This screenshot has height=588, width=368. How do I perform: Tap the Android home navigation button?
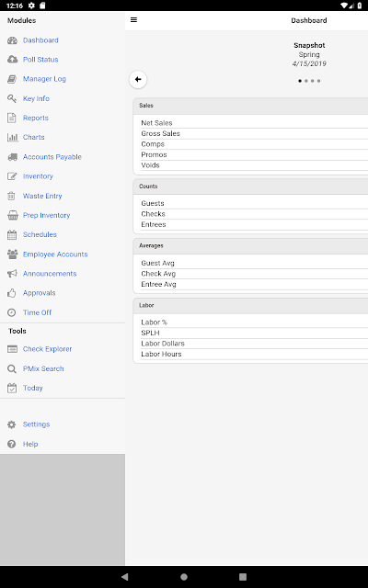click(184, 577)
